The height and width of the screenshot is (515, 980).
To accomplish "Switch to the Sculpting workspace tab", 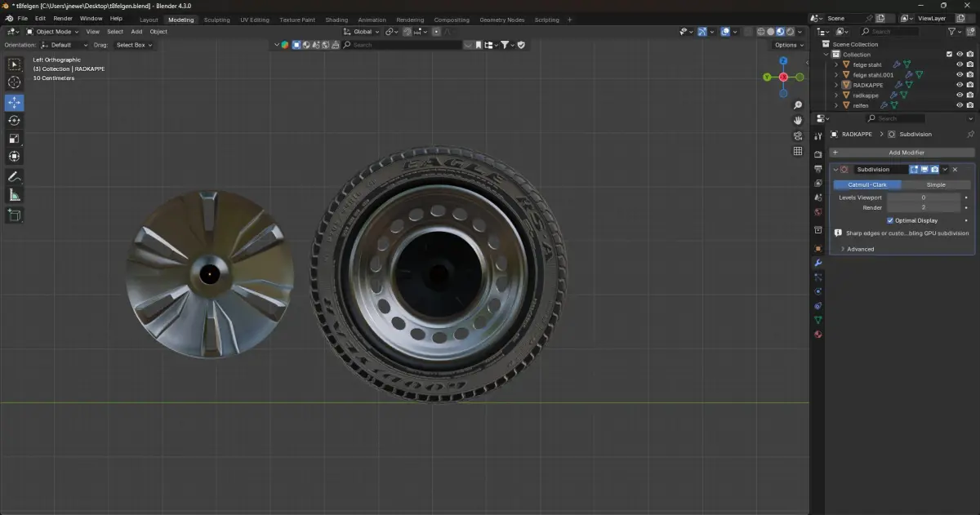I will point(216,20).
